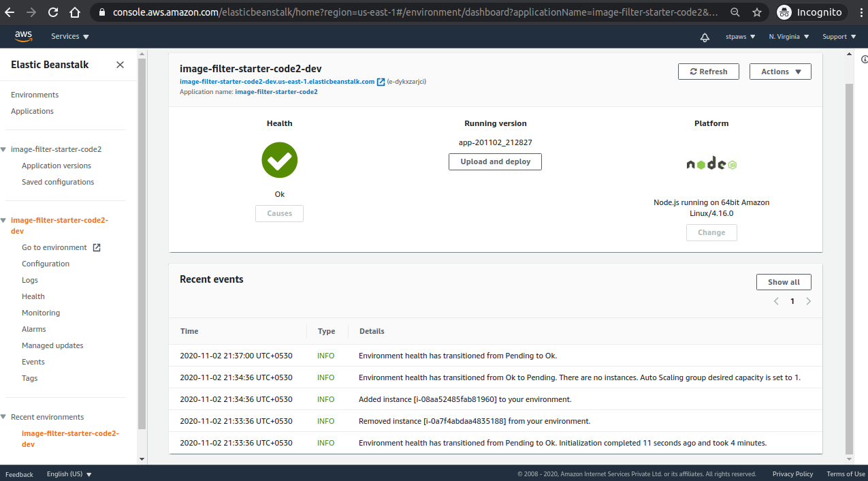The image size is (868, 481).
Task: Open the Terms of Use footer link
Action: pos(846,474)
